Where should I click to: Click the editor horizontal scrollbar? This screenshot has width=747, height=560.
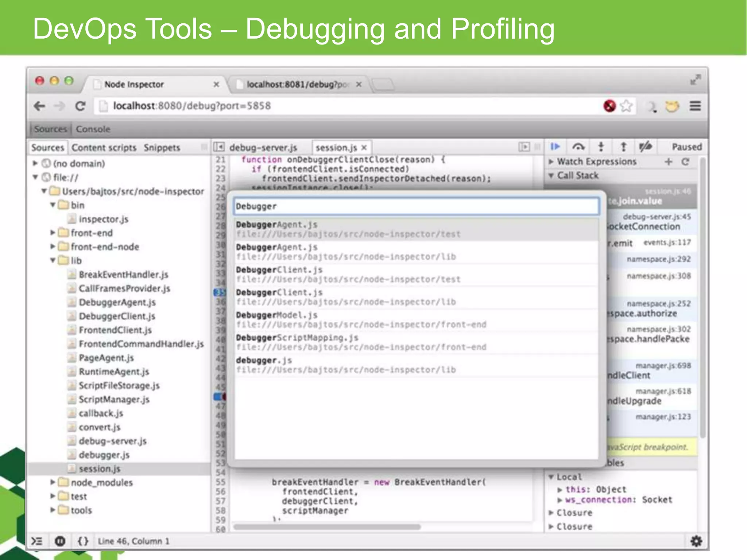point(327,527)
